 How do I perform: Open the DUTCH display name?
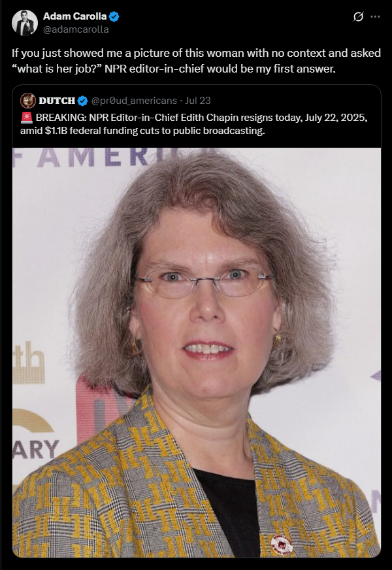57,101
